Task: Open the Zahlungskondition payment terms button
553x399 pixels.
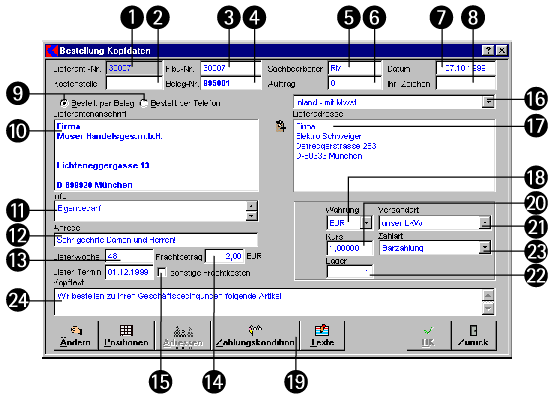Action: 255,335
